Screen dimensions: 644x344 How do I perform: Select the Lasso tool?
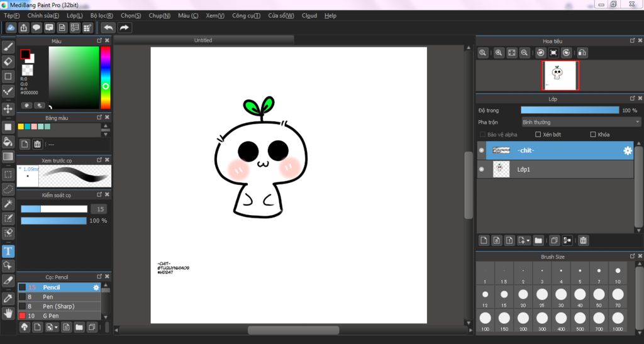[8, 189]
